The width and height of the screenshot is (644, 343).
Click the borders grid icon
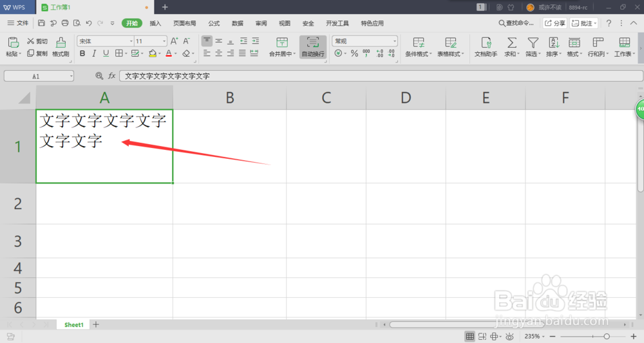pyautogui.click(x=118, y=53)
